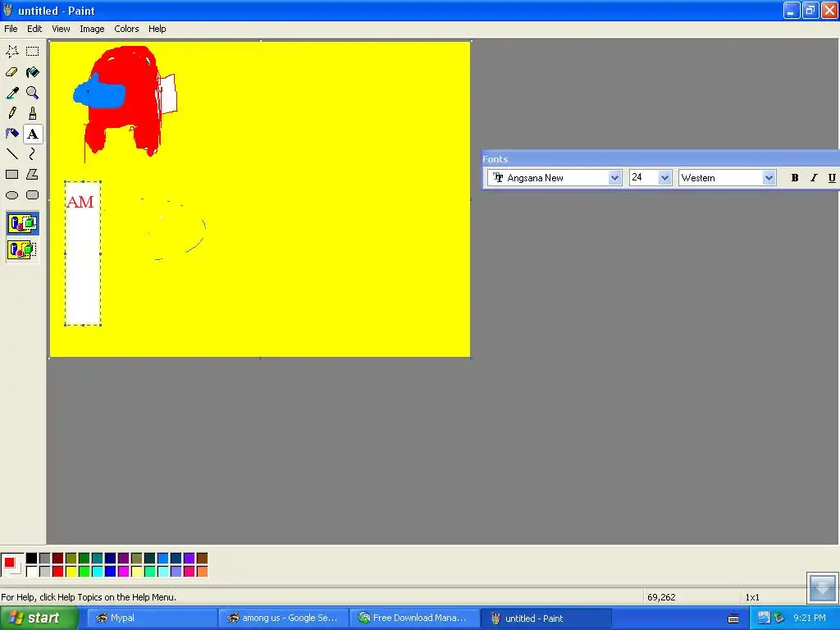Open the Help menu
840x630 pixels.
157,29
